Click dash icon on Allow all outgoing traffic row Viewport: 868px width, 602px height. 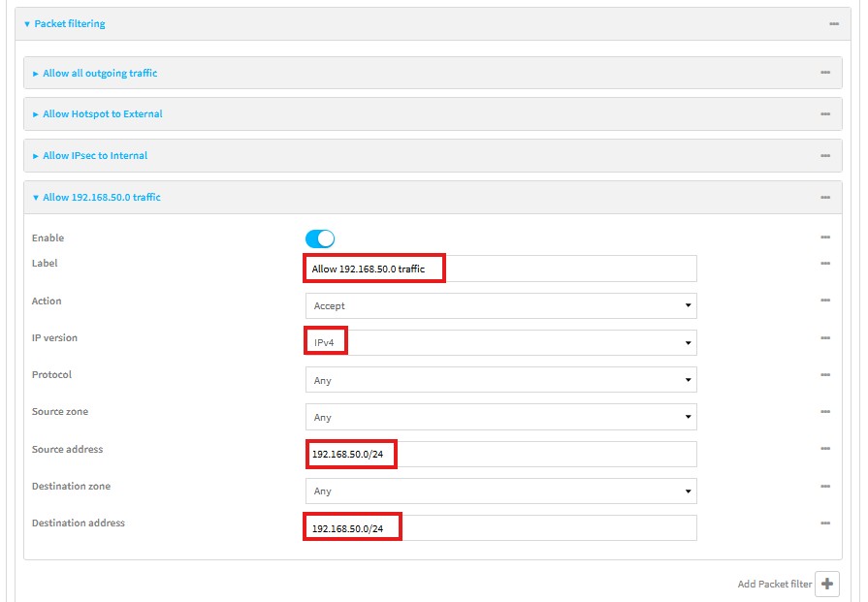(x=825, y=73)
